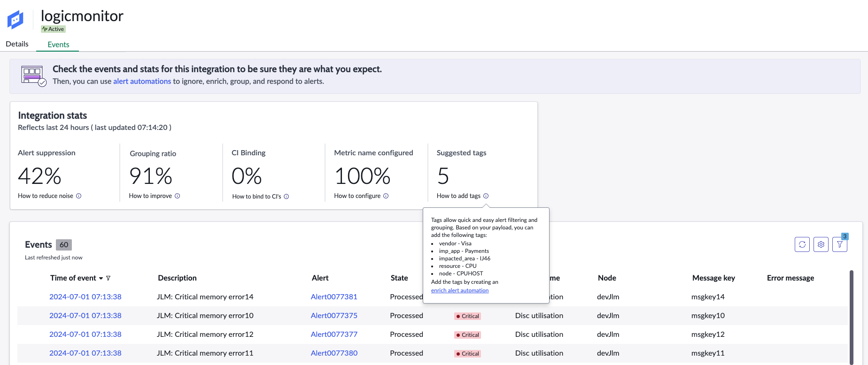Open alert Alert0077380
The width and height of the screenshot is (868, 365).
click(334, 353)
